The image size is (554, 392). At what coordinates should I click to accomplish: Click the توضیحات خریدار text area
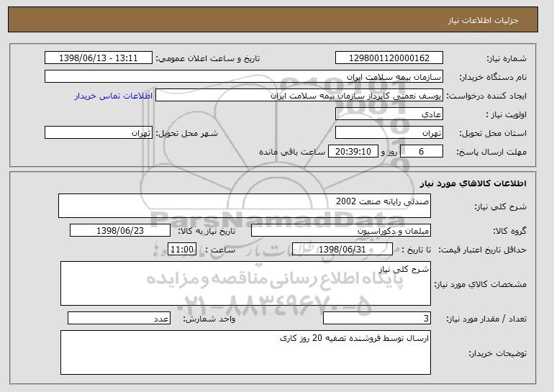245,352
